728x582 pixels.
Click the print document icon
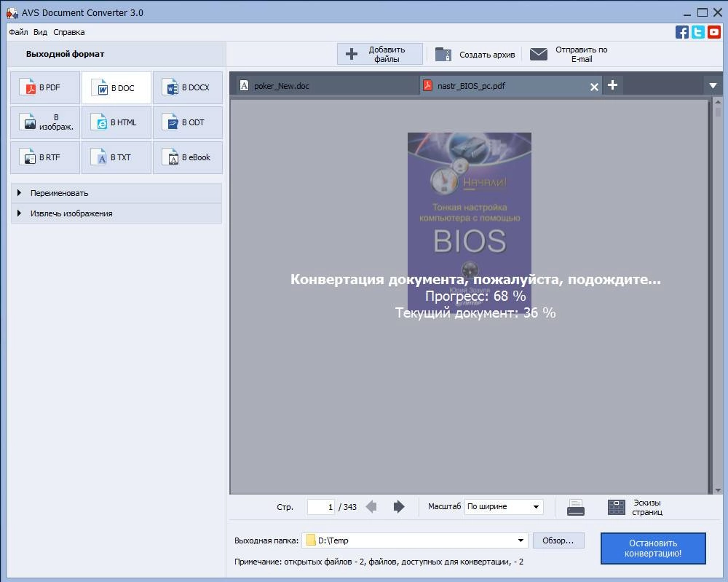pos(576,507)
